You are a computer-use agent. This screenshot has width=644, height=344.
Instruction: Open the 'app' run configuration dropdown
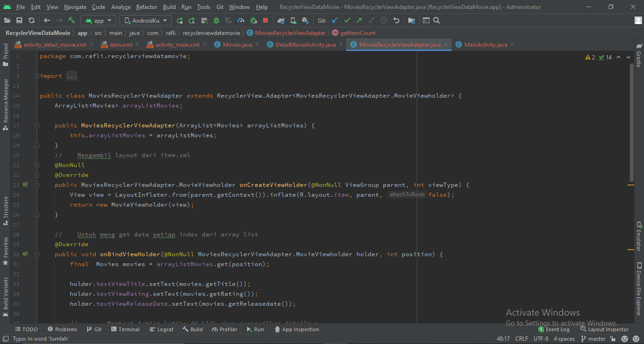[x=98, y=20]
